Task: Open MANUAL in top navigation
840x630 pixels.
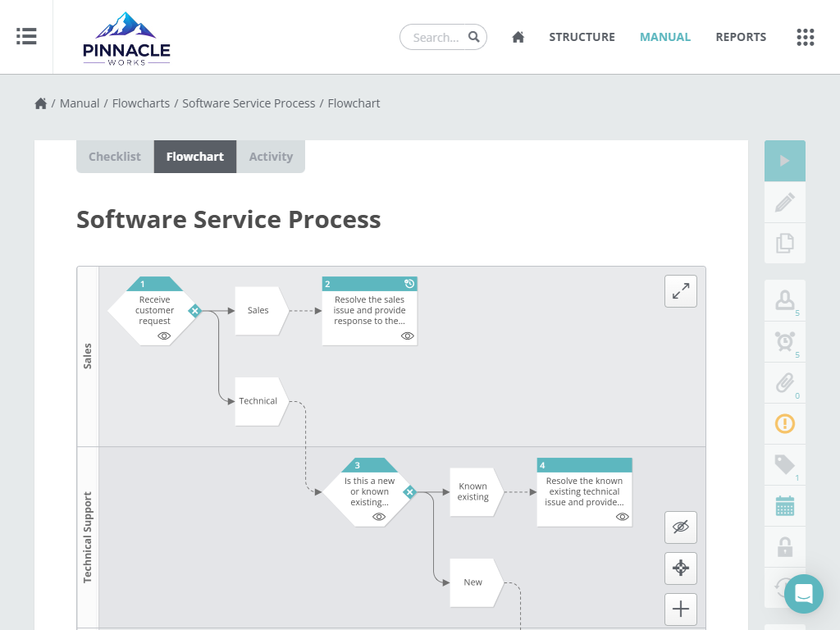Action: point(664,37)
